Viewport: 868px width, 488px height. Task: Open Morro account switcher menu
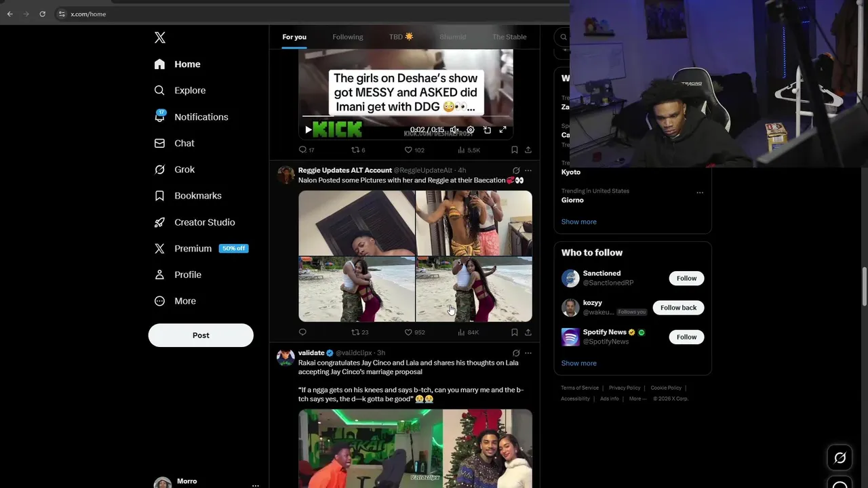[x=208, y=483]
